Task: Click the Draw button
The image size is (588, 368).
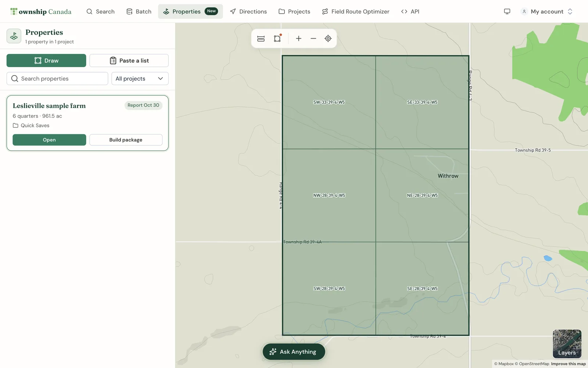Action: [x=46, y=60]
